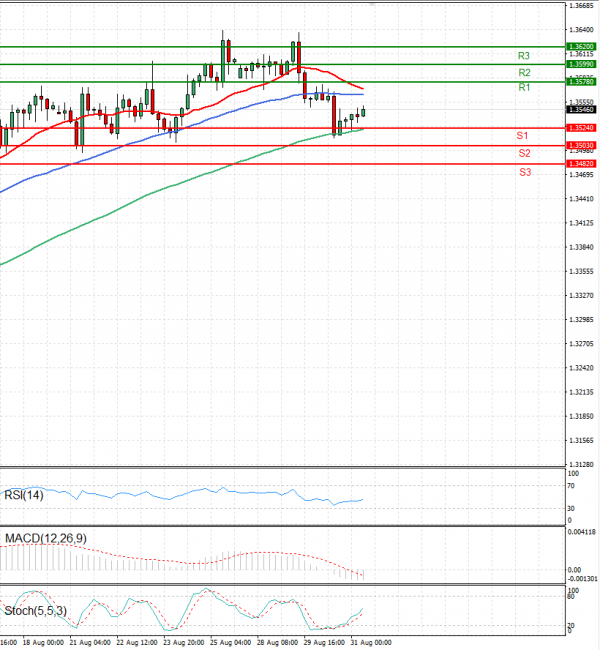Select the green 1.35990 price tag

[x=581, y=64]
